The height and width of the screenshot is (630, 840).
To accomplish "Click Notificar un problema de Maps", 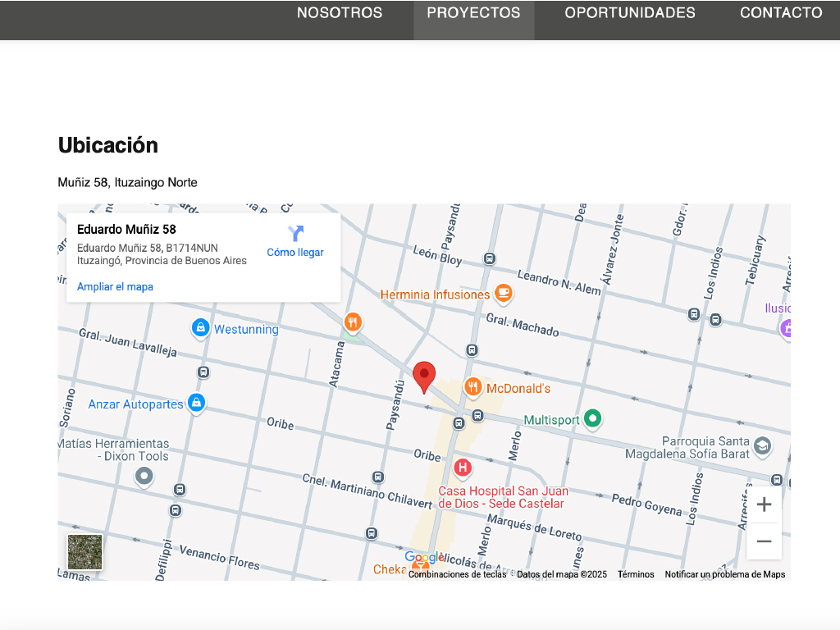I will [x=724, y=574].
